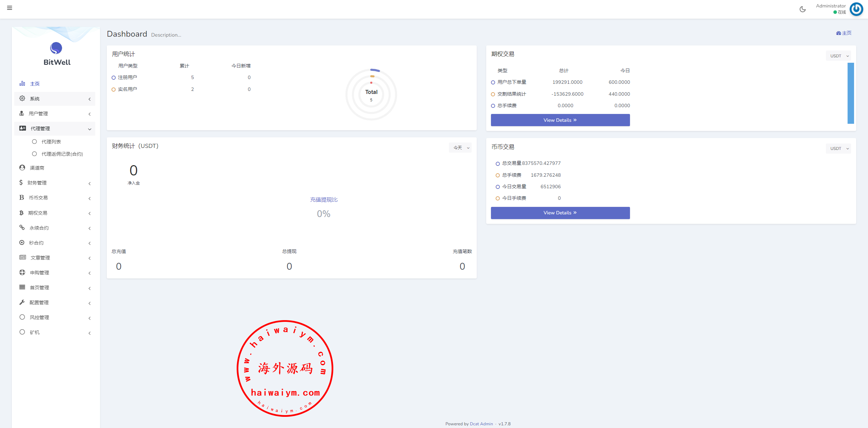The height and width of the screenshot is (428, 868).
Task: Click the hamburger menu icon
Action: (9, 8)
